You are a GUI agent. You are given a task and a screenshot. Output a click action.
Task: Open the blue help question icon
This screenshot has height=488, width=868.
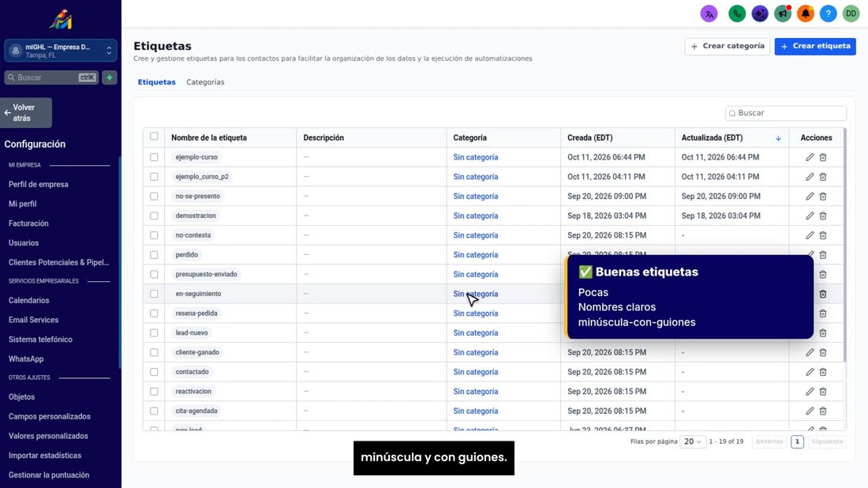click(x=828, y=14)
